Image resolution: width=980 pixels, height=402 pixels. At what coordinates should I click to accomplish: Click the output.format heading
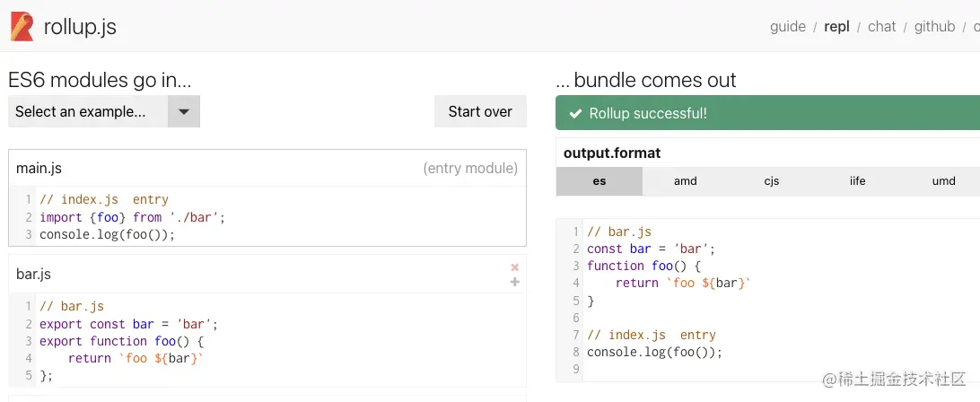[612, 153]
